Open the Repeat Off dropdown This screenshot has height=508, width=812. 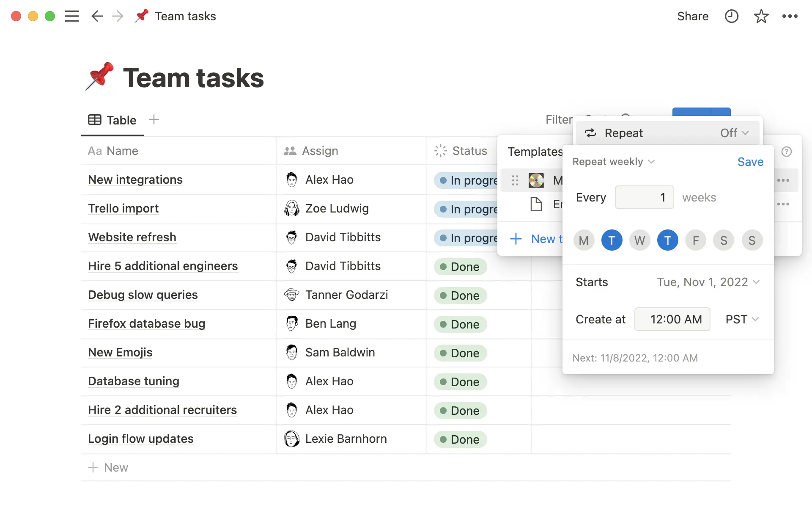pyautogui.click(x=734, y=133)
